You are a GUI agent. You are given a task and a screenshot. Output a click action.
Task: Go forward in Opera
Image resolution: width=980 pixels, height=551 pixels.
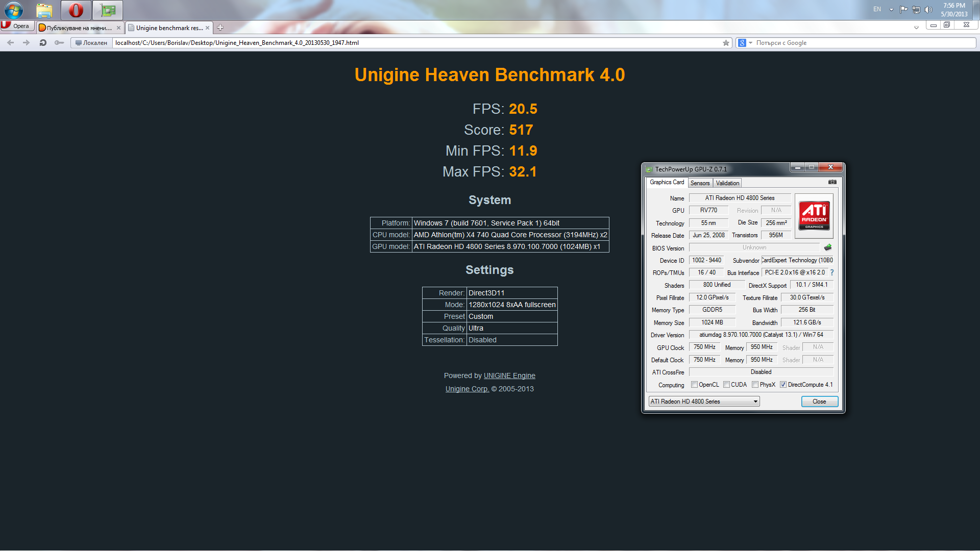27,43
